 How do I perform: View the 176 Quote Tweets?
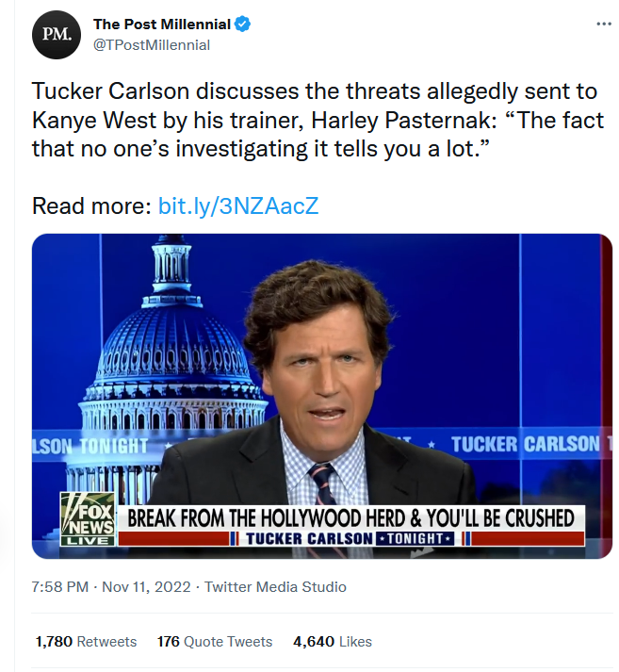pyautogui.click(x=215, y=642)
